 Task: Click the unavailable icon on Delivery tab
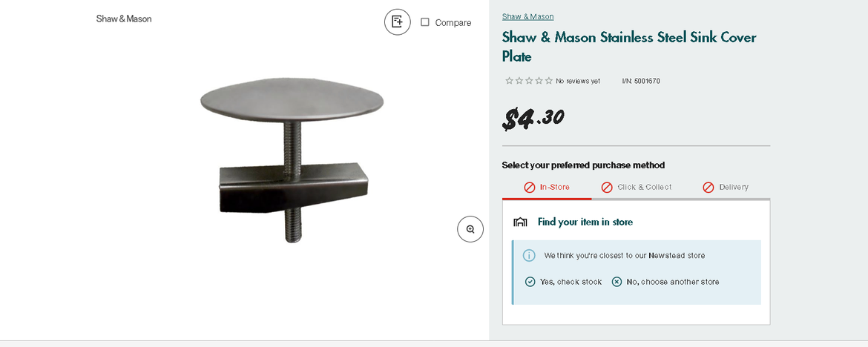coord(708,188)
